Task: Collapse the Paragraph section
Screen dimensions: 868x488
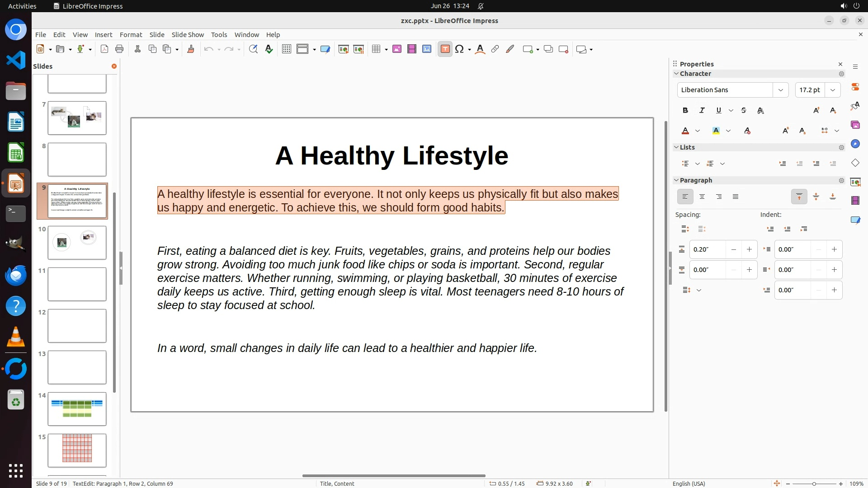Action: [x=676, y=180]
